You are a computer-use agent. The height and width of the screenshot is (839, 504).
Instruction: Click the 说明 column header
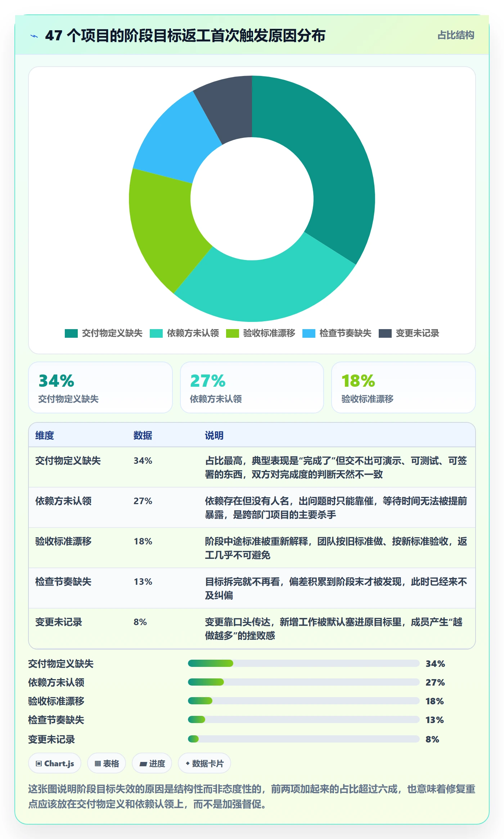(x=214, y=435)
